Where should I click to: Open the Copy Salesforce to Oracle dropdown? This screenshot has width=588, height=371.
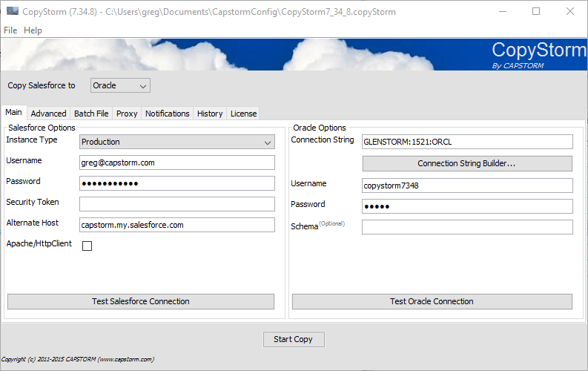click(120, 85)
